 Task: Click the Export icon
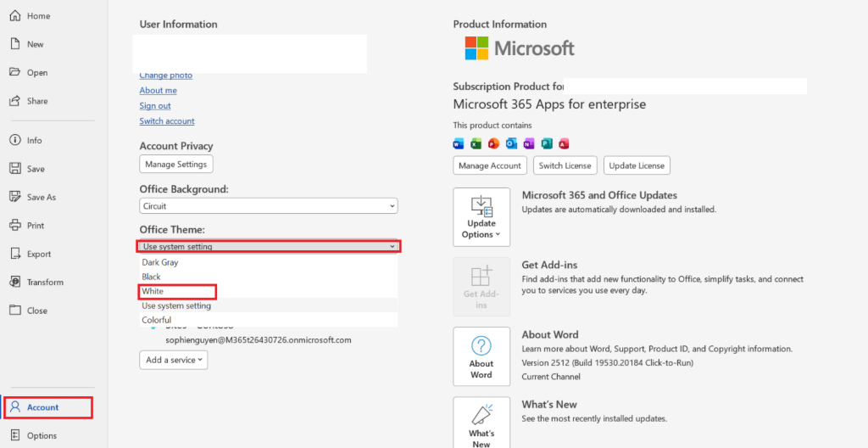pos(15,254)
